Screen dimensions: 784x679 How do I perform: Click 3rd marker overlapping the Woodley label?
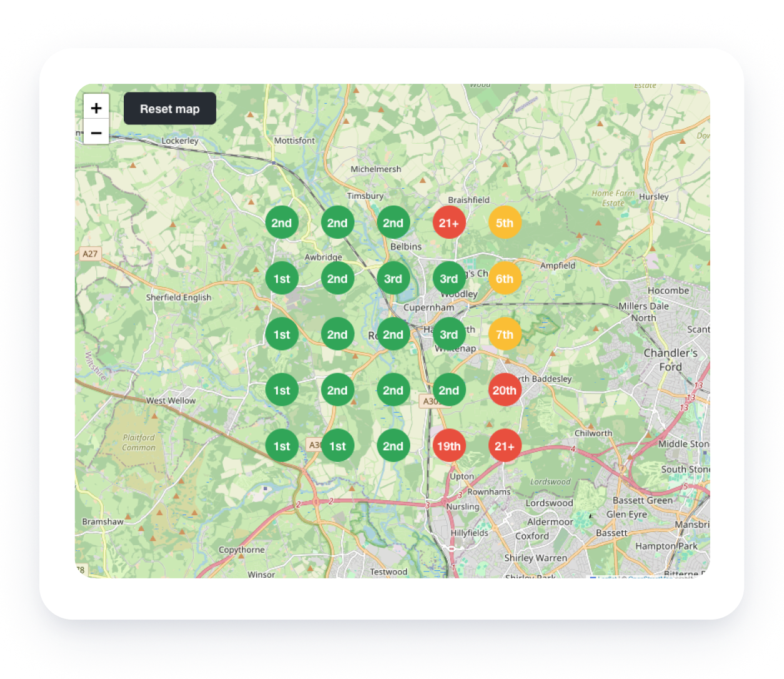point(449,279)
